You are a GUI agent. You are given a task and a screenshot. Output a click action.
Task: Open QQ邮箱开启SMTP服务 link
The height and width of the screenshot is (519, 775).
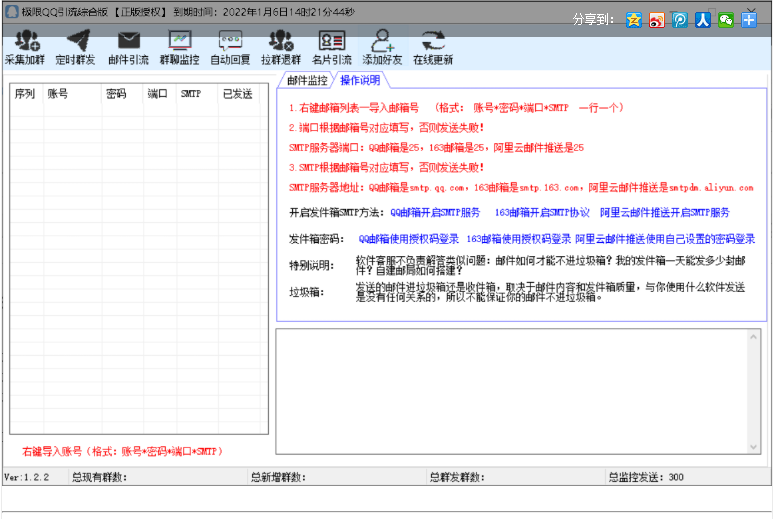[x=435, y=213]
